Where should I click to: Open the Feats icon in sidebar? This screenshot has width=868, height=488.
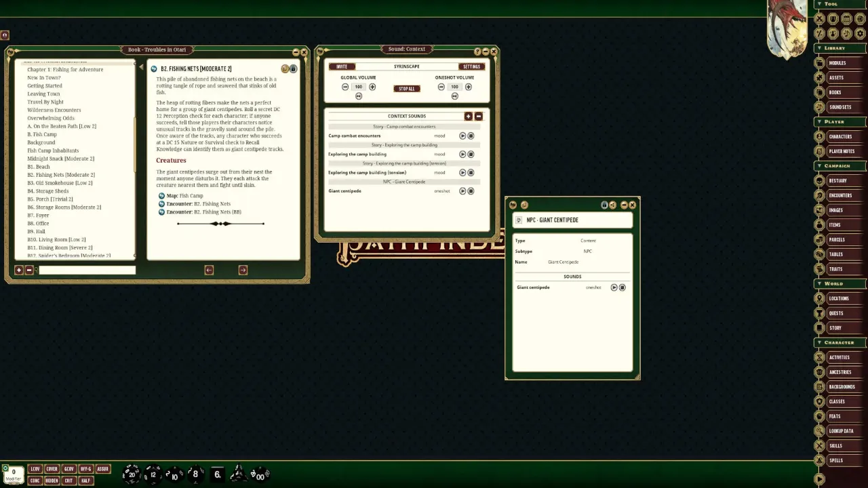click(x=820, y=416)
